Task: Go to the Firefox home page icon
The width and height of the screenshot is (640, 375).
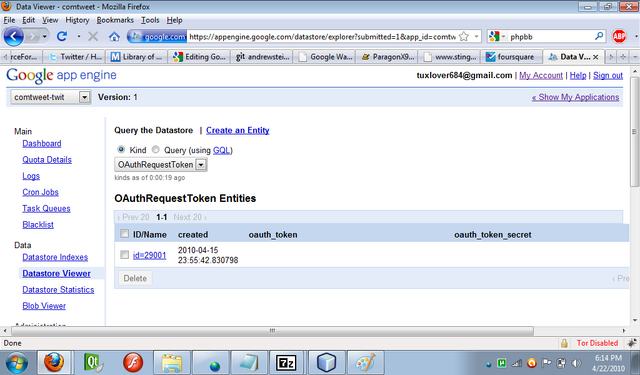Action: click(x=114, y=37)
